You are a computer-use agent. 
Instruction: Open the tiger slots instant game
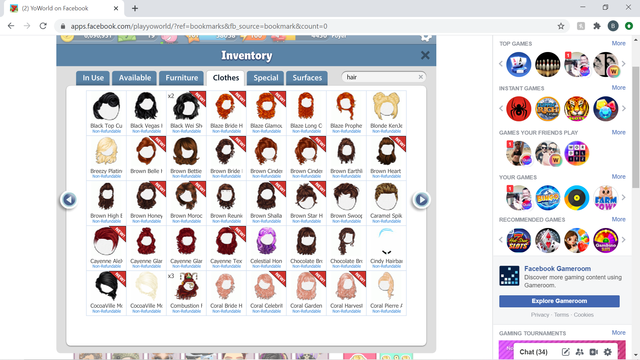click(577, 109)
